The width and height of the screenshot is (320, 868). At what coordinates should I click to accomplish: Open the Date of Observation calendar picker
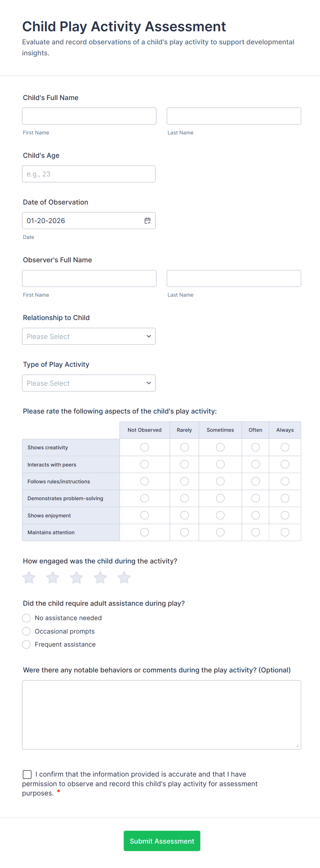click(x=147, y=220)
